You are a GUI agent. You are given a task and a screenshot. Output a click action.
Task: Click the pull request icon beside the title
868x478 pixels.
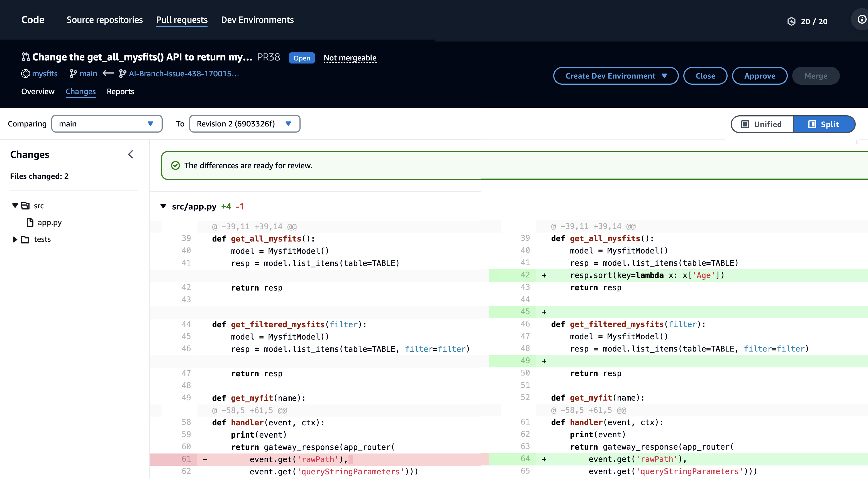(x=26, y=57)
